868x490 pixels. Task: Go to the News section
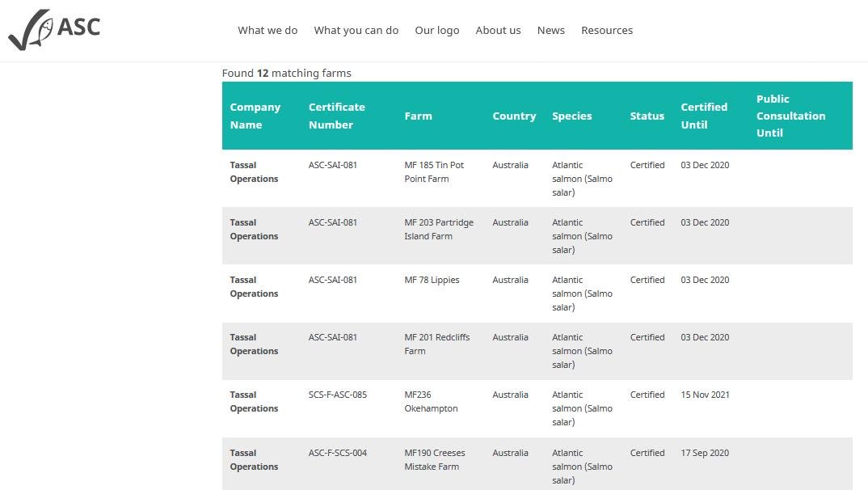click(550, 30)
